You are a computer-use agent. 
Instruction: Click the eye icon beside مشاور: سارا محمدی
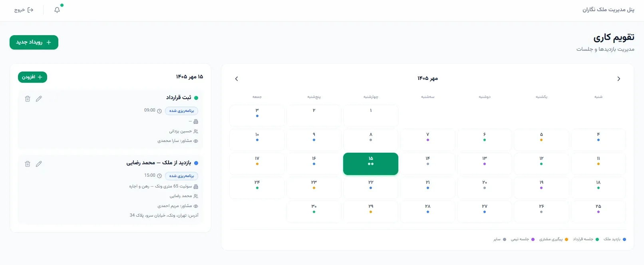[196, 141]
